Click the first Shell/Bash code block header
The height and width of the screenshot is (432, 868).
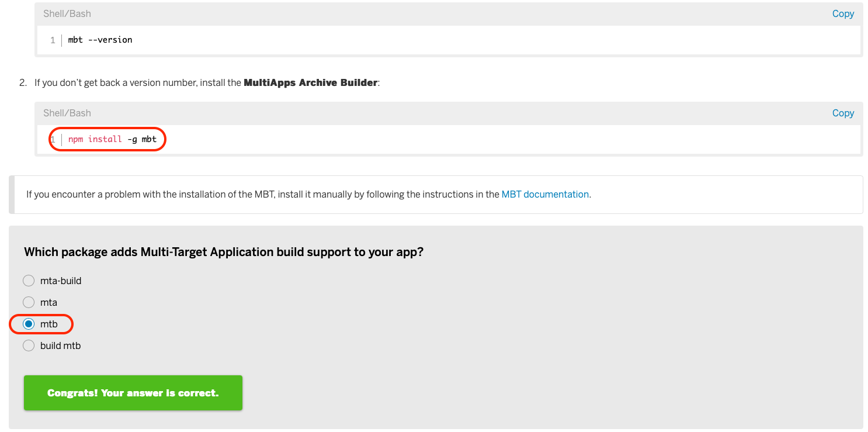[x=67, y=13]
